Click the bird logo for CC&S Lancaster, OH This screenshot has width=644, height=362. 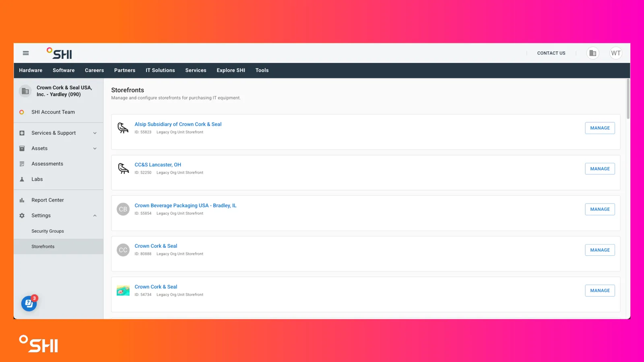(123, 169)
